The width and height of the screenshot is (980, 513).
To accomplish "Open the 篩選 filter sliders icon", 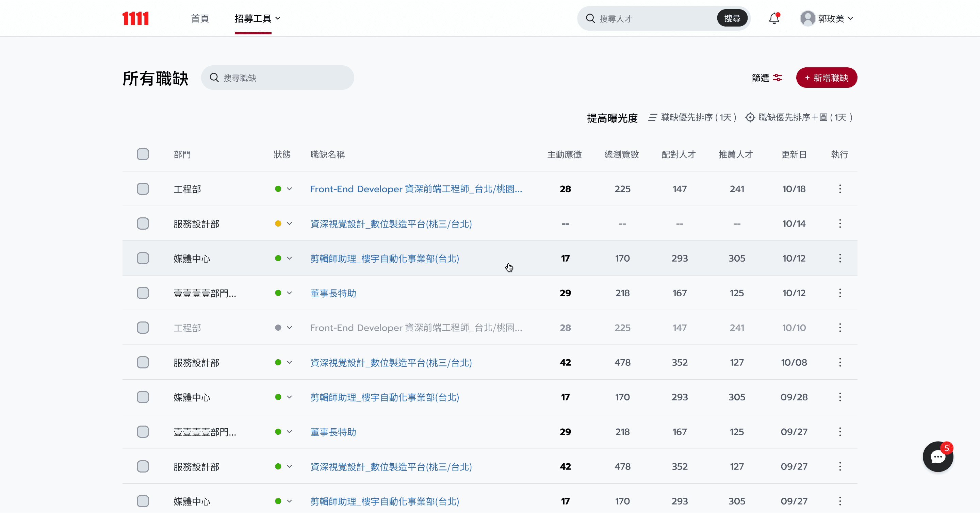I will click(x=777, y=78).
